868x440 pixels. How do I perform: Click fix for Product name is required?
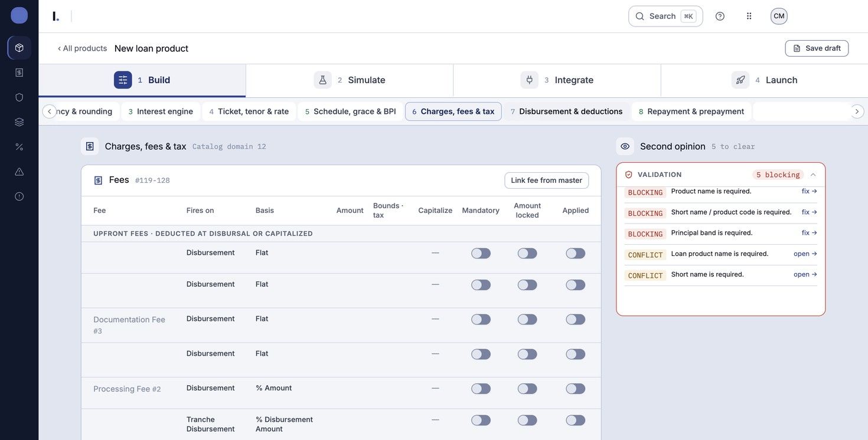(x=810, y=191)
